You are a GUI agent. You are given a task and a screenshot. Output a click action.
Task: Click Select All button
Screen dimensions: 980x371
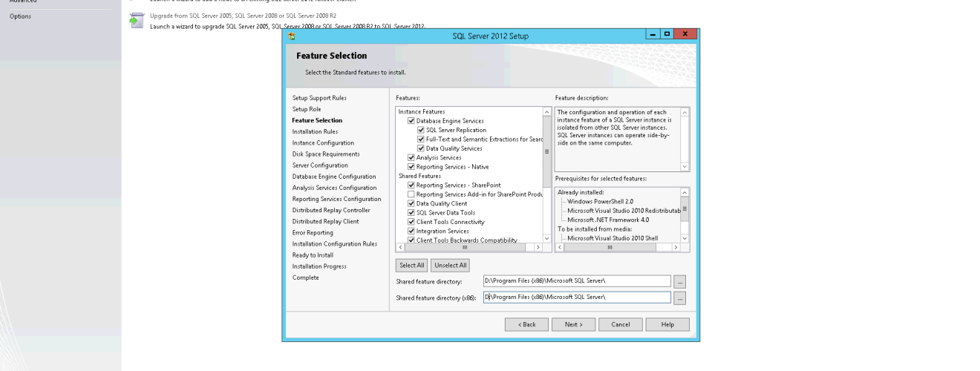(411, 266)
